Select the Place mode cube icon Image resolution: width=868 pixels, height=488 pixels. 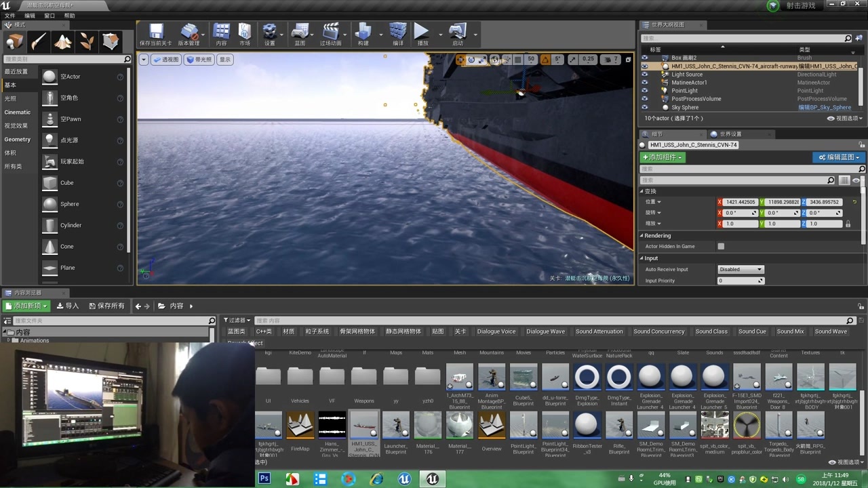click(x=14, y=42)
